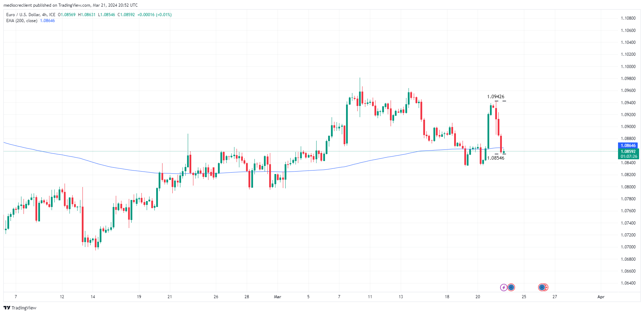Click the Mar label on time axis
Viewport: 644px width, 314px height.
(x=278, y=297)
